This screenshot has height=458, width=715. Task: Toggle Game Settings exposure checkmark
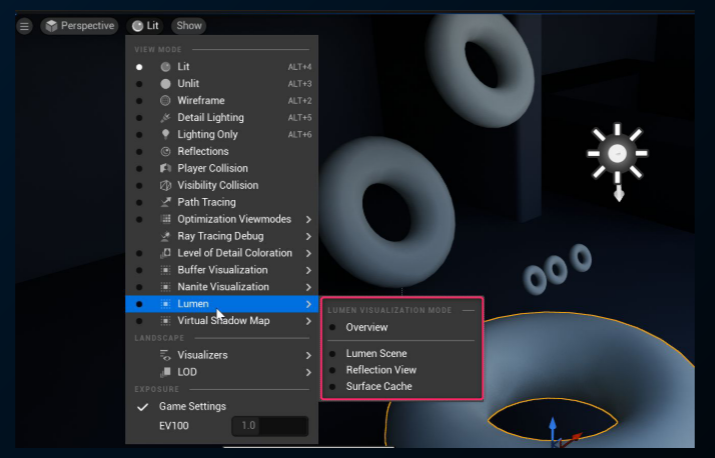coord(143,406)
